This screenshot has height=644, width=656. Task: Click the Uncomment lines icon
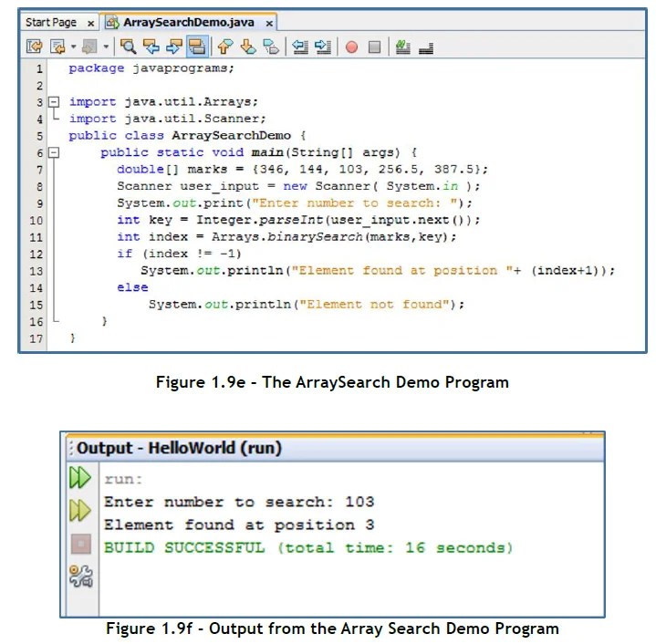pos(426,47)
